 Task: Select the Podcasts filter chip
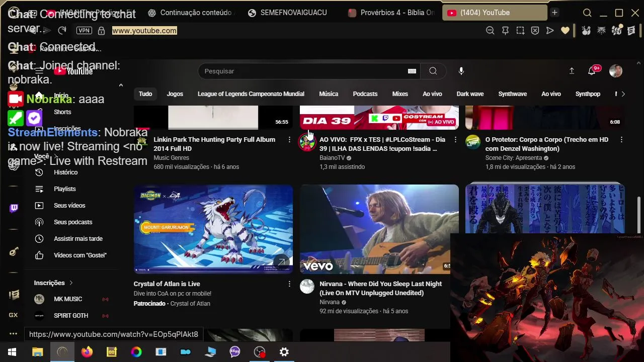(x=365, y=94)
